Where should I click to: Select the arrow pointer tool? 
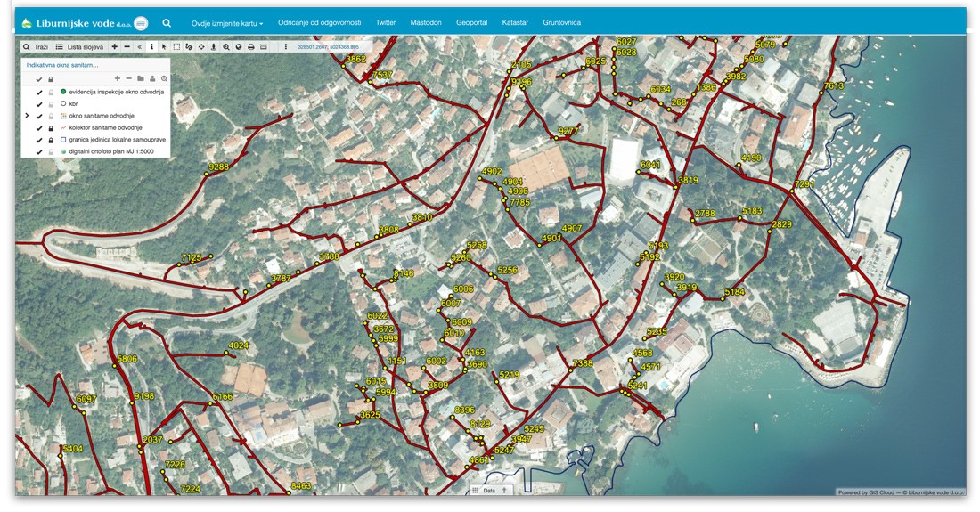[x=164, y=46]
